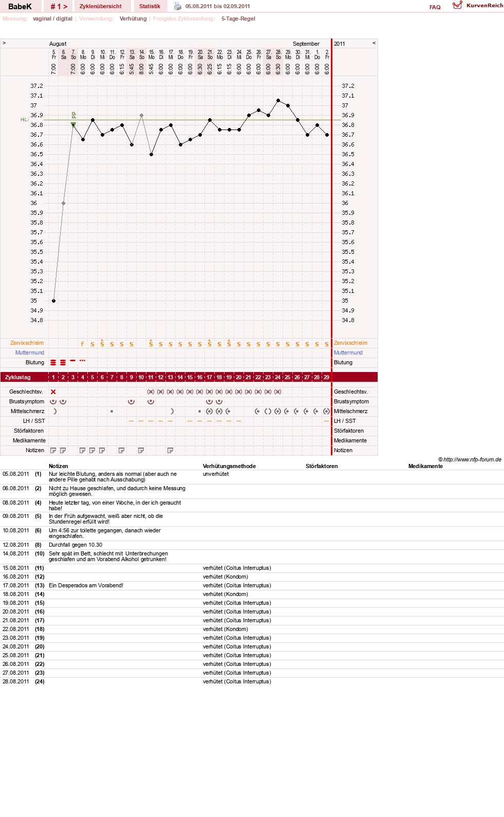This screenshot has width=504, height=817.
Task: Switch to the Zyklenübersicht tab
Action: 101,6
